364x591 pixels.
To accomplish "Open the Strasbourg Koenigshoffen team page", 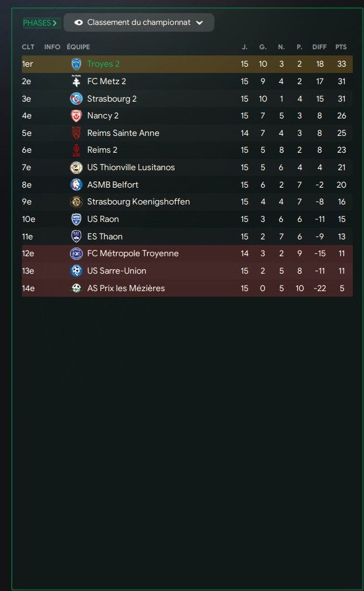I will tap(138, 201).
